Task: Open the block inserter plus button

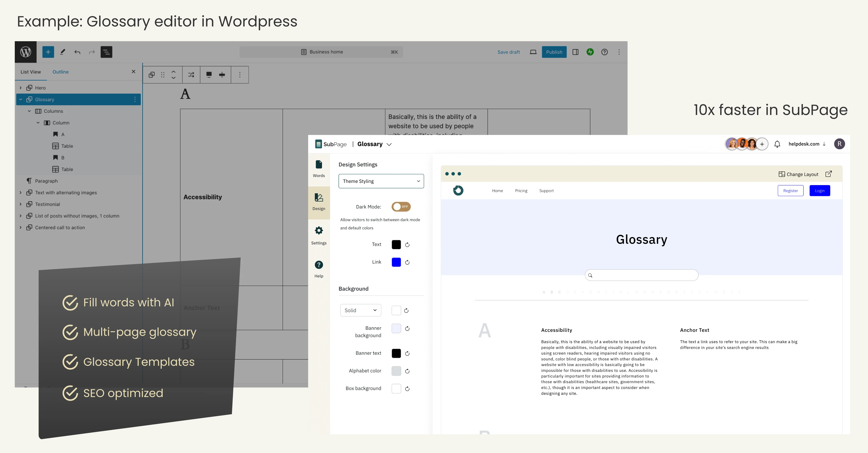Action: click(x=48, y=52)
